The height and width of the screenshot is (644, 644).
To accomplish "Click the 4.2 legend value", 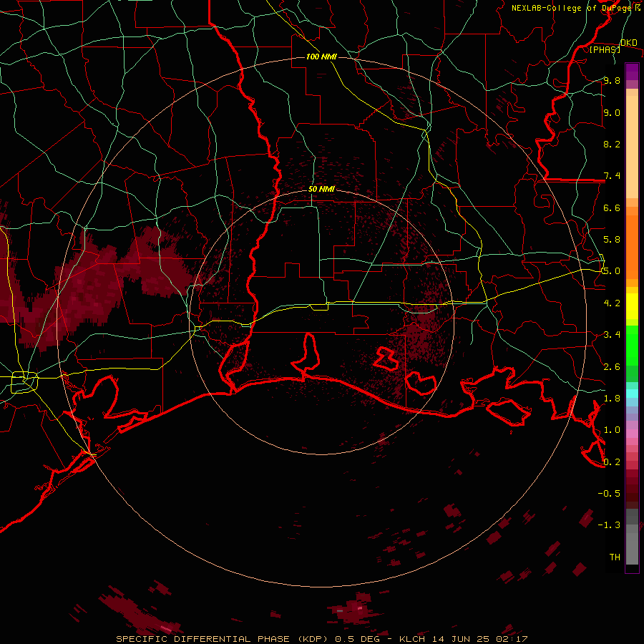I will point(612,303).
